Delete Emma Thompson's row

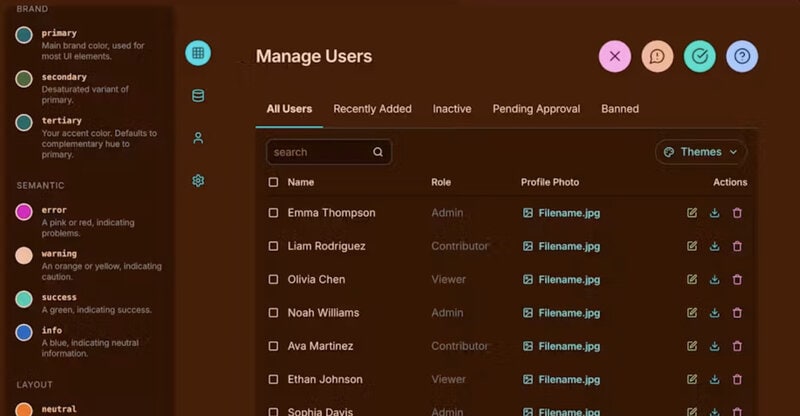click(x=737, y=213)
